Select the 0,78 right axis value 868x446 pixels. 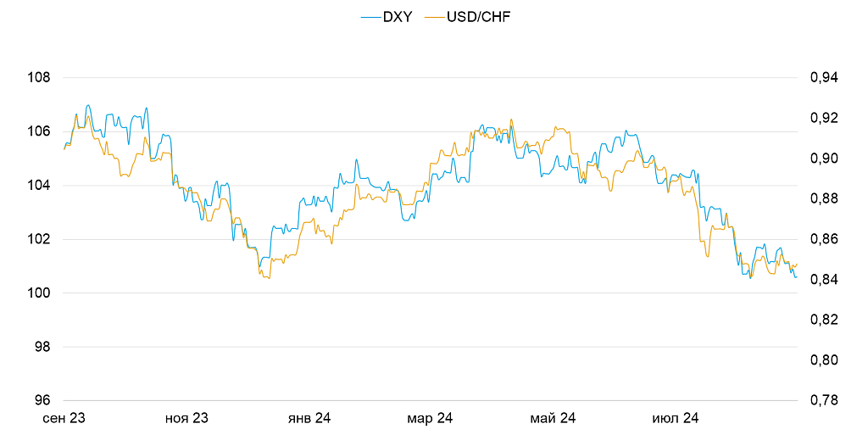tap(824, 401)
